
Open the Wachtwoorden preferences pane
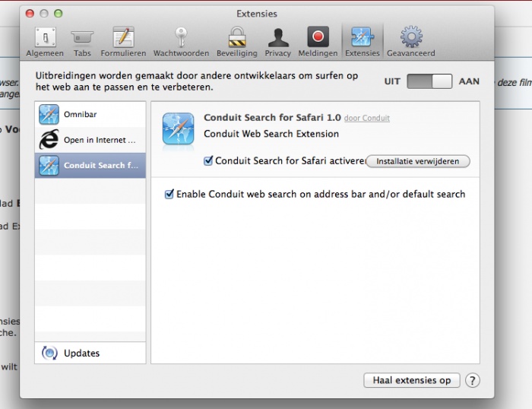pyautogui.click(x=181, y=42)
